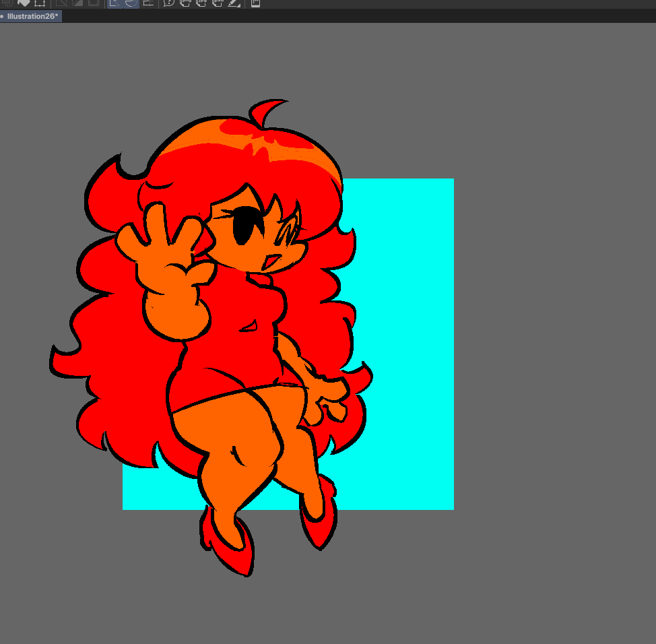Click the pen-shaped icon in command bar

click(x=234, y=3)
